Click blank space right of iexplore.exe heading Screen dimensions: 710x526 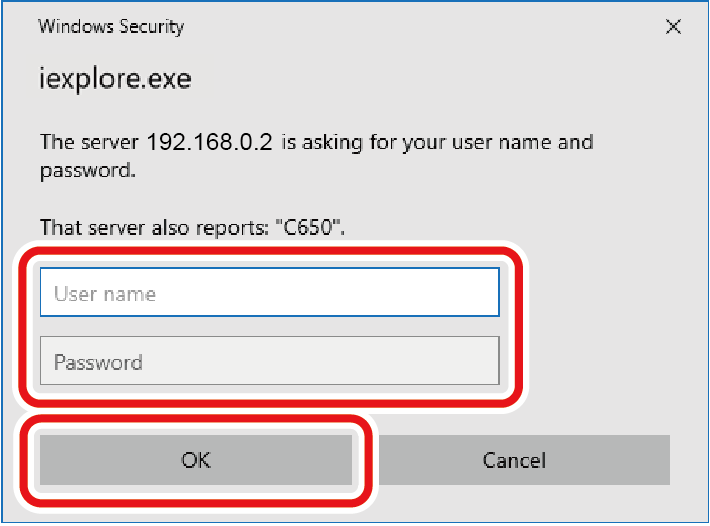(x=450, y=78)
